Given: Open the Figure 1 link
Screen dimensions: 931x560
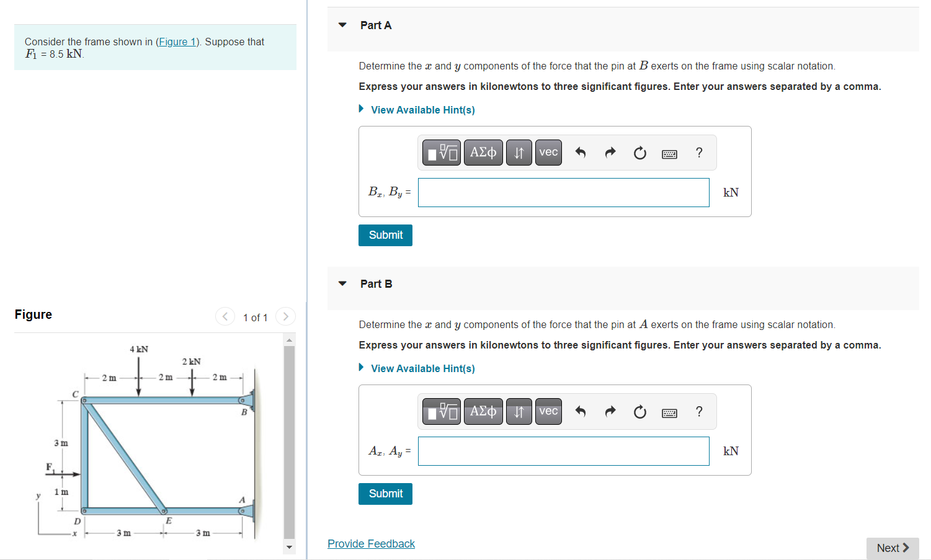Looking at the screenshot, I should 177,42.
